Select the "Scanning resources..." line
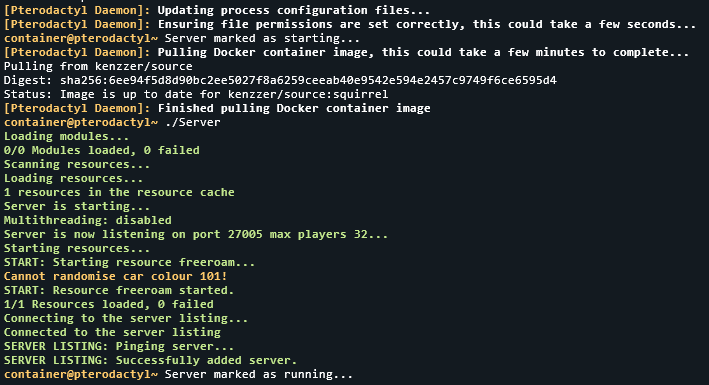Viewport: 709px width, 385px height. pyautogui.click(x=77, y=164)
